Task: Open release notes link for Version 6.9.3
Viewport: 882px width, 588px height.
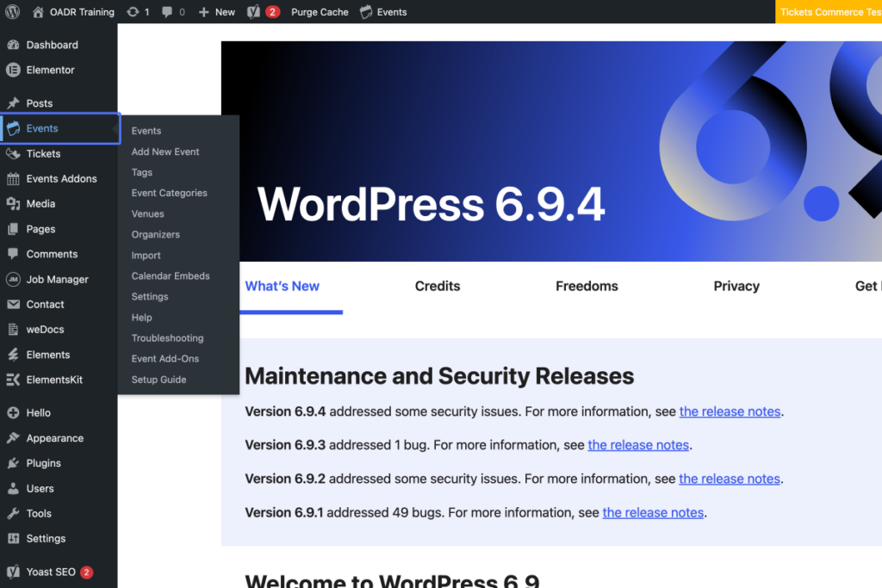Action: coord(638,445)
